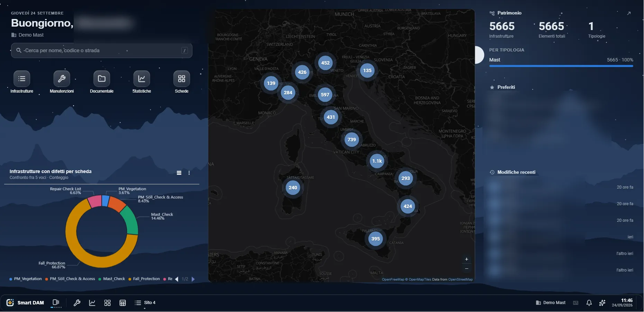Click the 395 cluster on Sicily
The height and width of the screenshot is (312, 644).
[375, 239]
